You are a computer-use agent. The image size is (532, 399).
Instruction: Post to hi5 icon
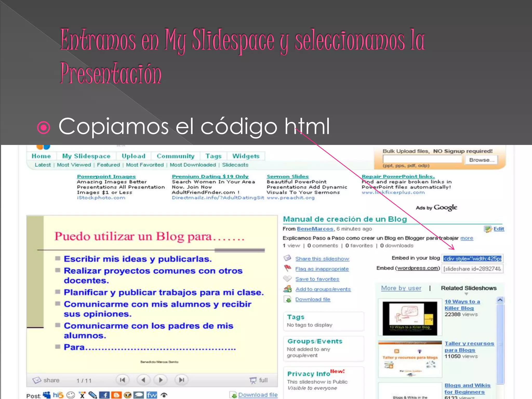[58, 395]
